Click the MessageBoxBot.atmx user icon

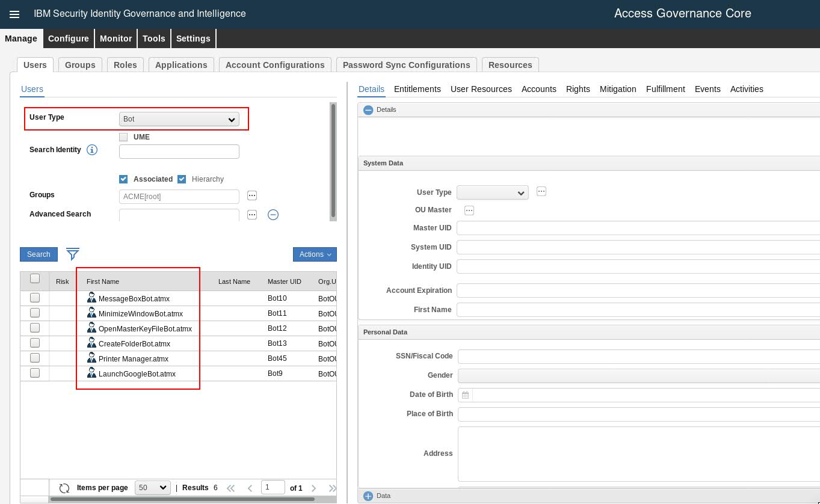[91, 298]
